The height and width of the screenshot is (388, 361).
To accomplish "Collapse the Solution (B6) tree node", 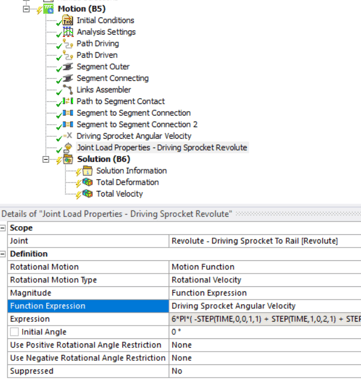I will 46,159.
